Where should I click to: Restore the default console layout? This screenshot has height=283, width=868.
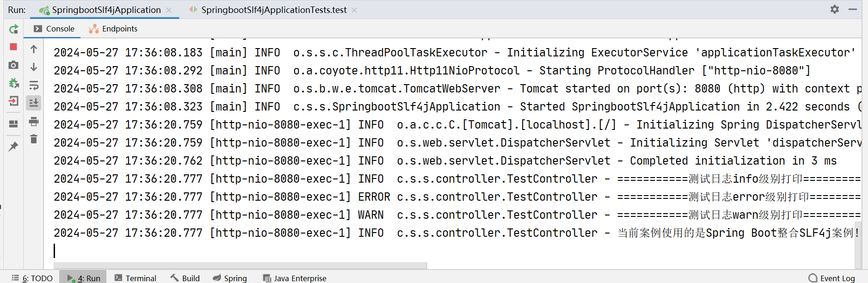[13, 124]
